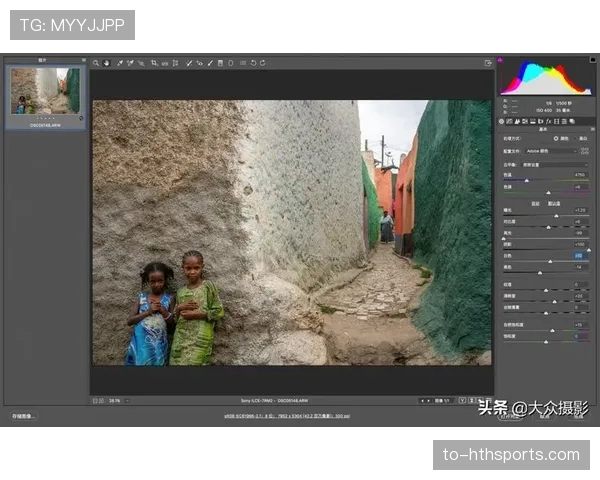Image resolution: width=600 pixels, height=480 pixels.
Task: Choose the Targeted Adjustment tool
Action: pos(141,63)
